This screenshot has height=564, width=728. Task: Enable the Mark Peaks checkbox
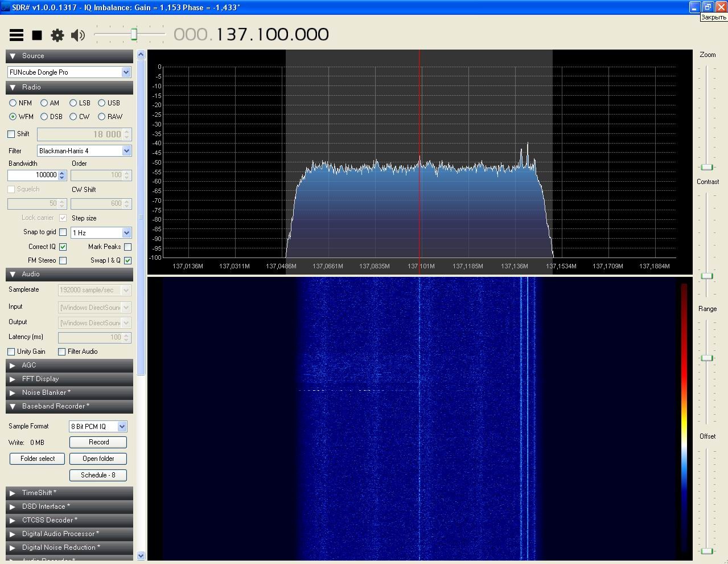tap(127, 247)
